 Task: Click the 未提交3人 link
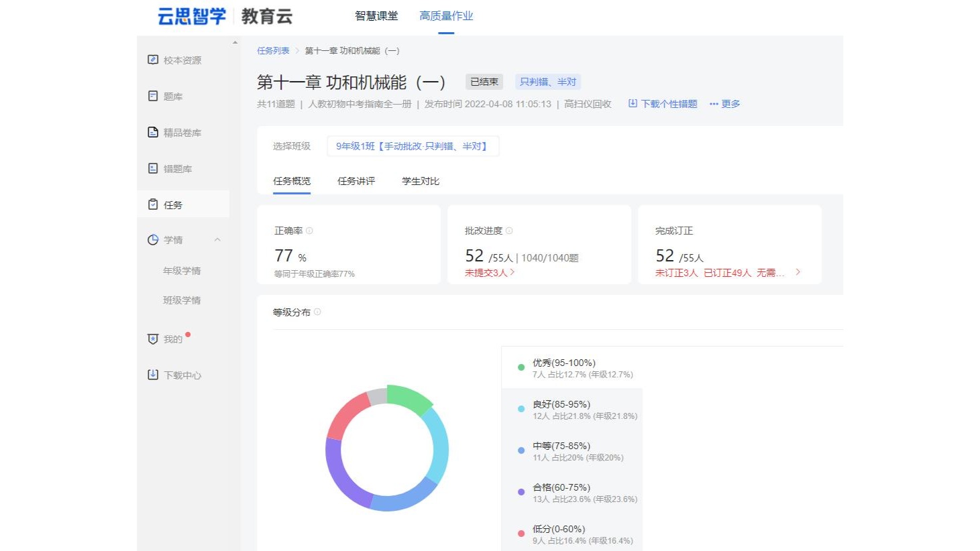tap(486, 273)
